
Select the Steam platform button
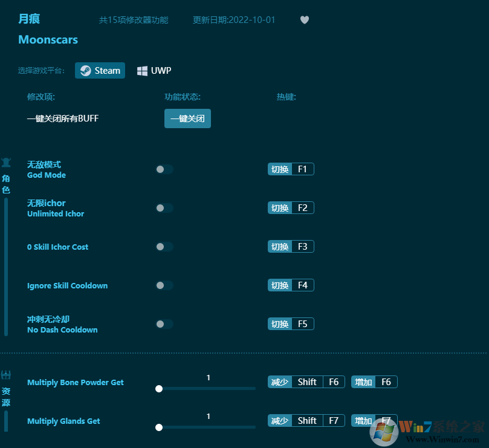pyautogui.click(x=100, y=71)
